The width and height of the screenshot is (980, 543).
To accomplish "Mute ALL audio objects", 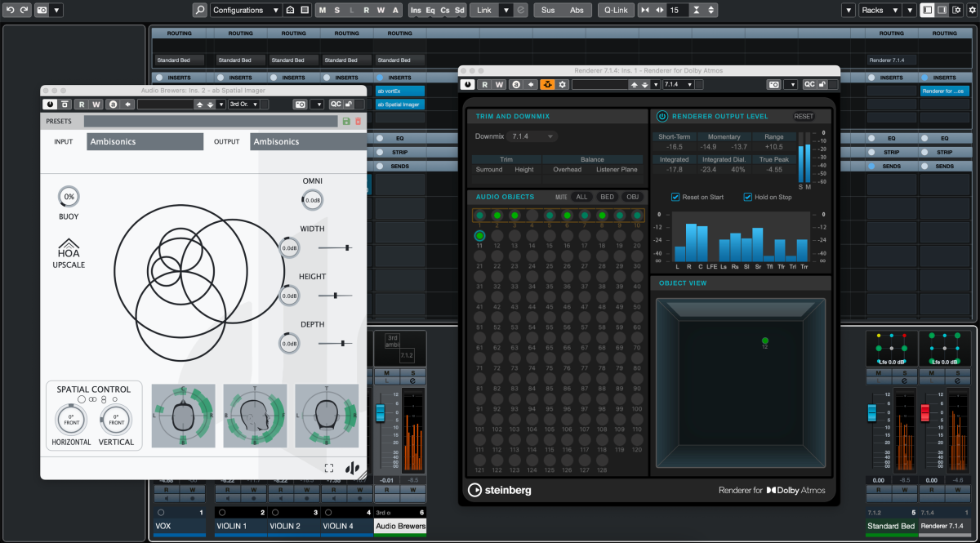I will 581,197.
